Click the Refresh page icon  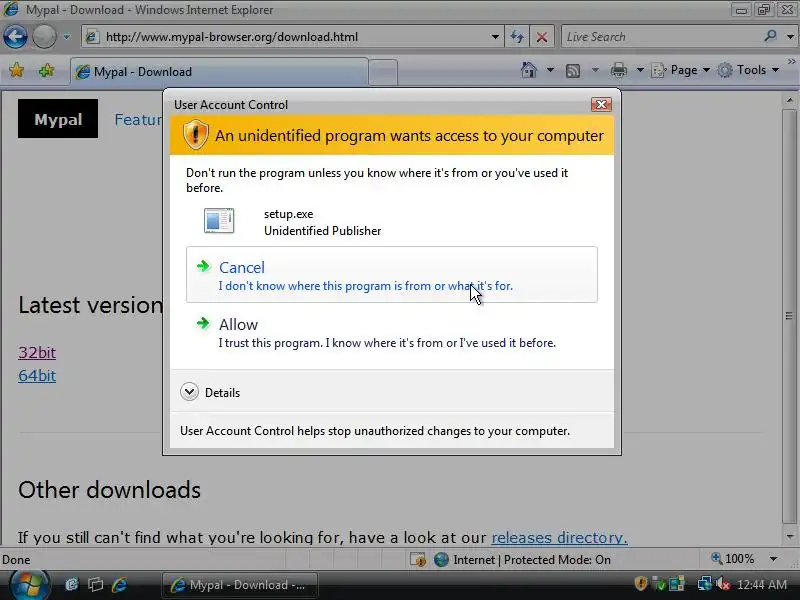[x=517, y=37]
